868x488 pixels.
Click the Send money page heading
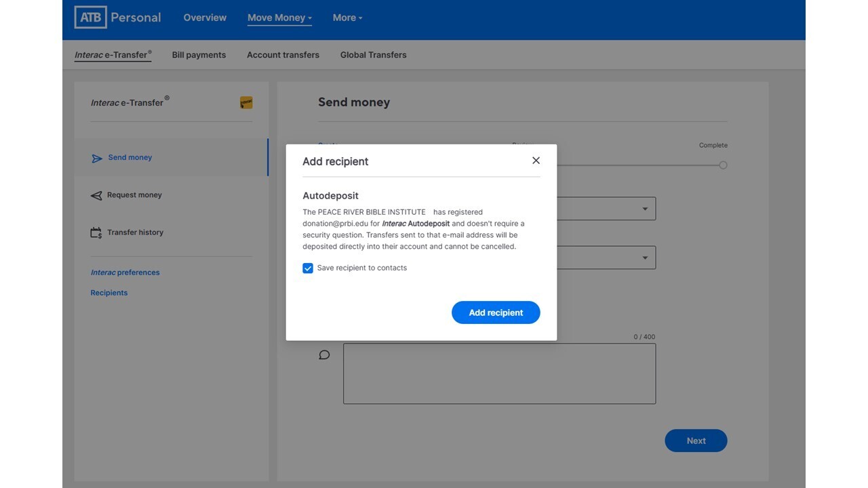354,102
